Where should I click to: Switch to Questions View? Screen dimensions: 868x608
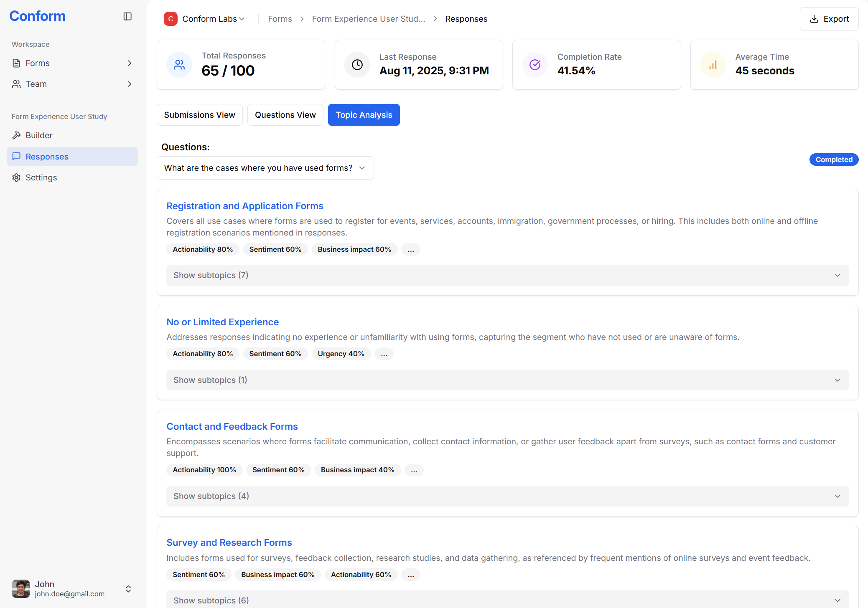285,114
